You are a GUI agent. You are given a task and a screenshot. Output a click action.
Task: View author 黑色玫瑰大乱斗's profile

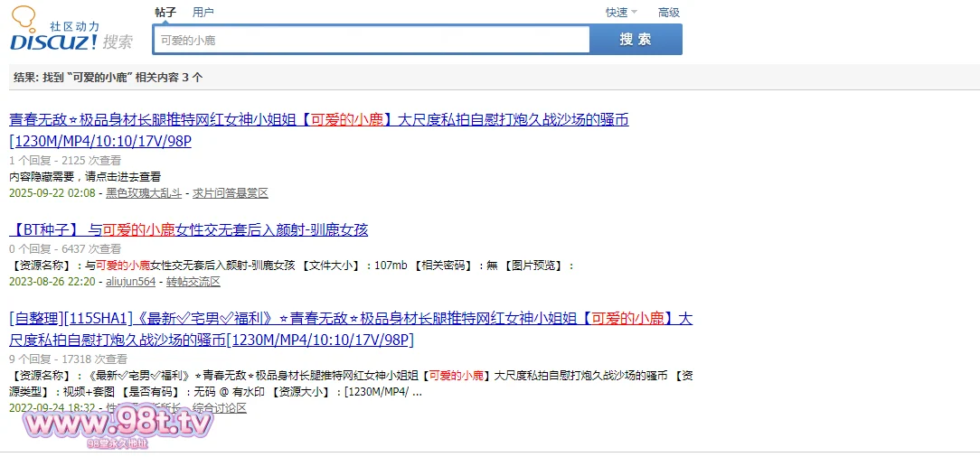[144, 193]
